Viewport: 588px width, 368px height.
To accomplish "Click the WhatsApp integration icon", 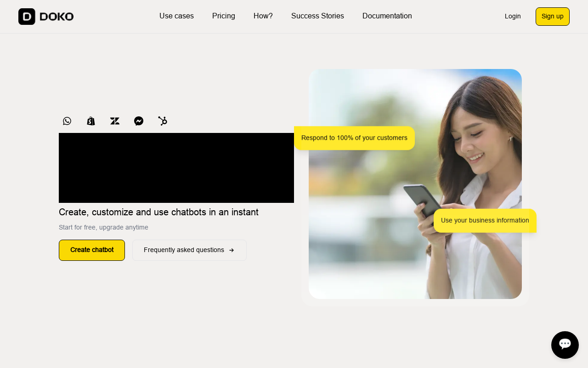I will tap(67, 121).
